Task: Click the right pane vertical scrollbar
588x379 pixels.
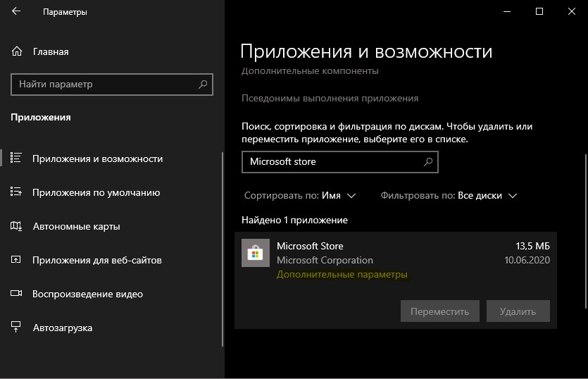Action: click(x=585, y=231)
